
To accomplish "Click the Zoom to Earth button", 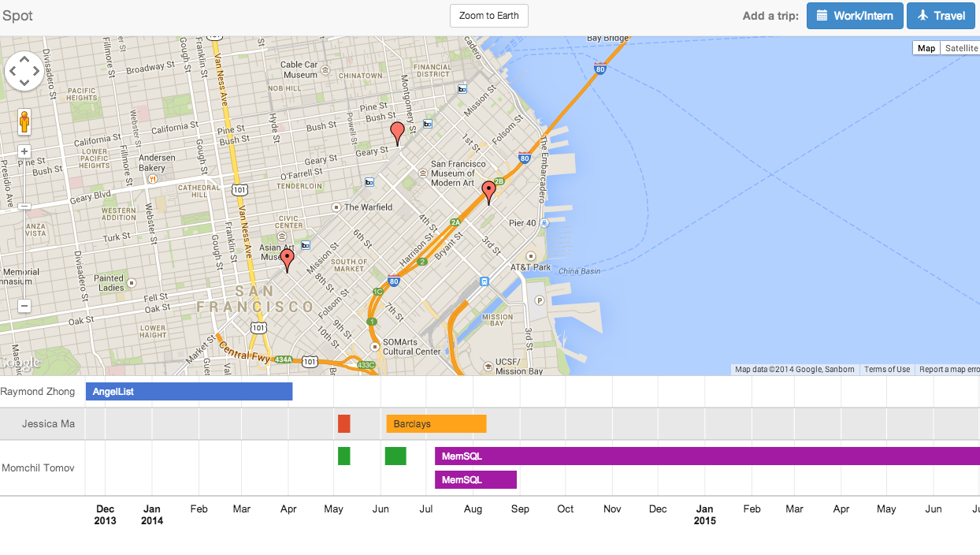I will (x=488, y=16).
